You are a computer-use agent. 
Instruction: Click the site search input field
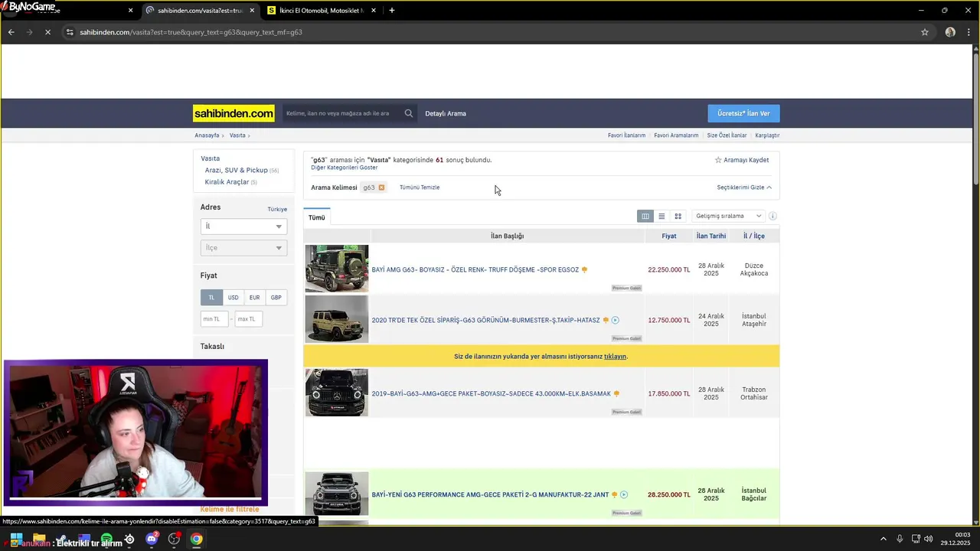pos(343,113)
